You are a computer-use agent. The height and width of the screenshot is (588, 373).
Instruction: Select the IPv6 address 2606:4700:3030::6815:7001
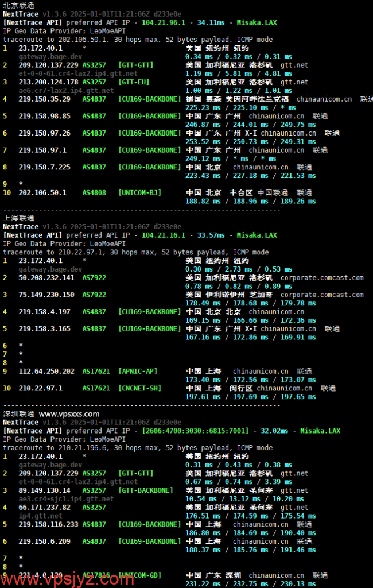195,431
